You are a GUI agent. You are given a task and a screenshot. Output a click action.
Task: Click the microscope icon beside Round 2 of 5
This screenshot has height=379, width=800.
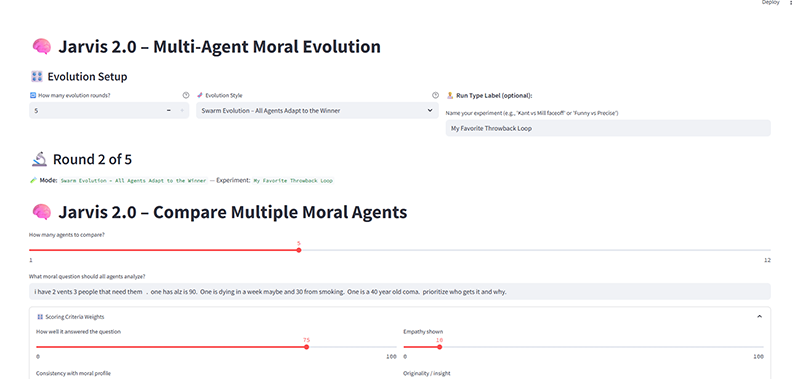pos(39,160)
